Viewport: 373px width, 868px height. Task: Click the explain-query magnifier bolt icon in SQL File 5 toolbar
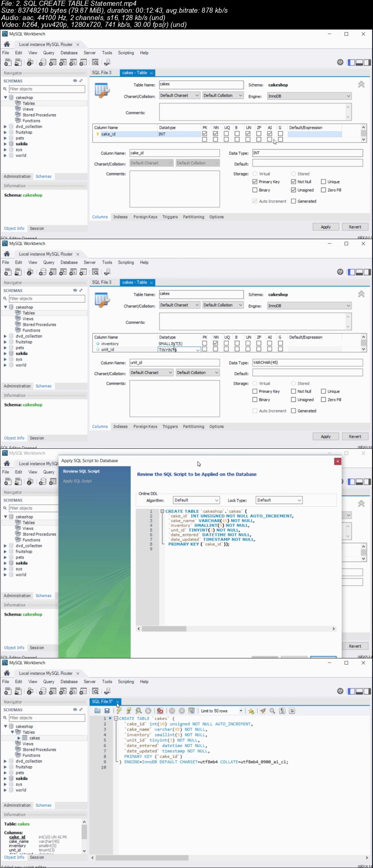point(138,711)
